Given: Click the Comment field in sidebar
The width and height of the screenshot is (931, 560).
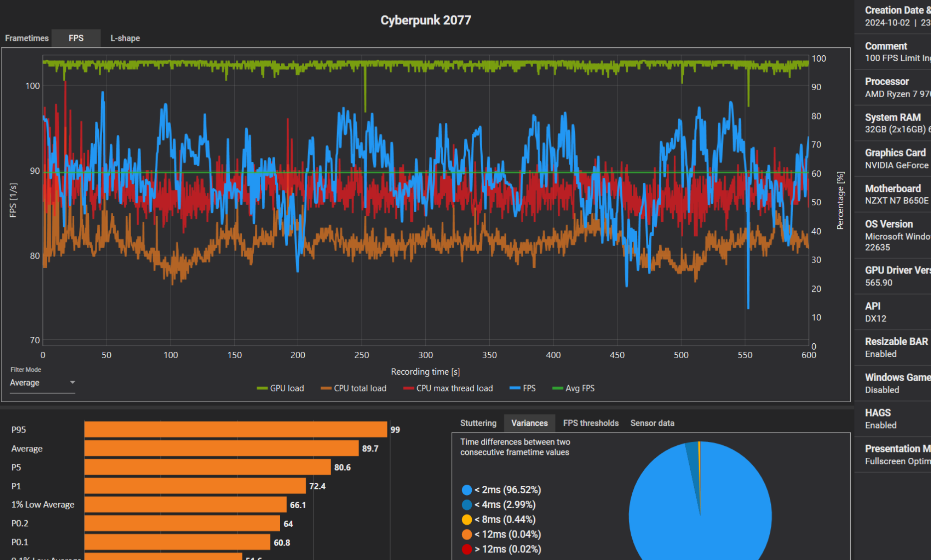Looking at the screenshot, I should (893, 52).
